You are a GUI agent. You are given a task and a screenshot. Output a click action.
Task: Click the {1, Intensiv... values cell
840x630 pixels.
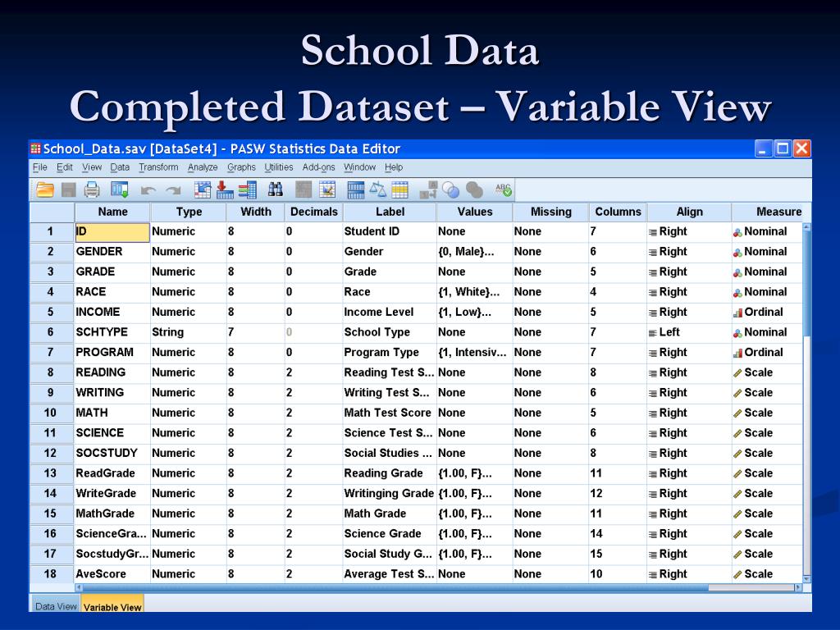click(475, 353)
